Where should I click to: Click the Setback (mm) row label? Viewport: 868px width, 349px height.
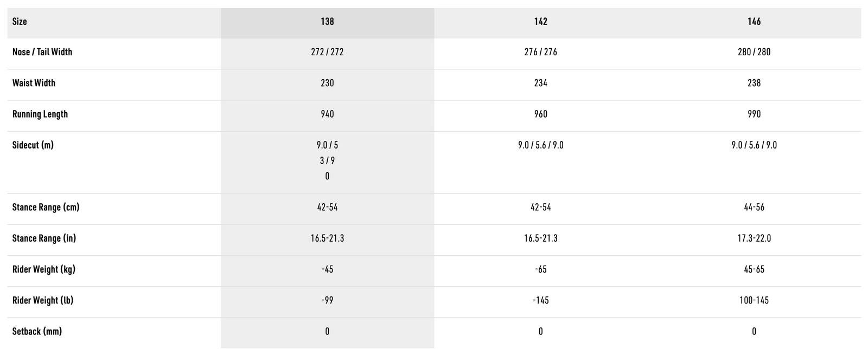(x=37, y=331)
